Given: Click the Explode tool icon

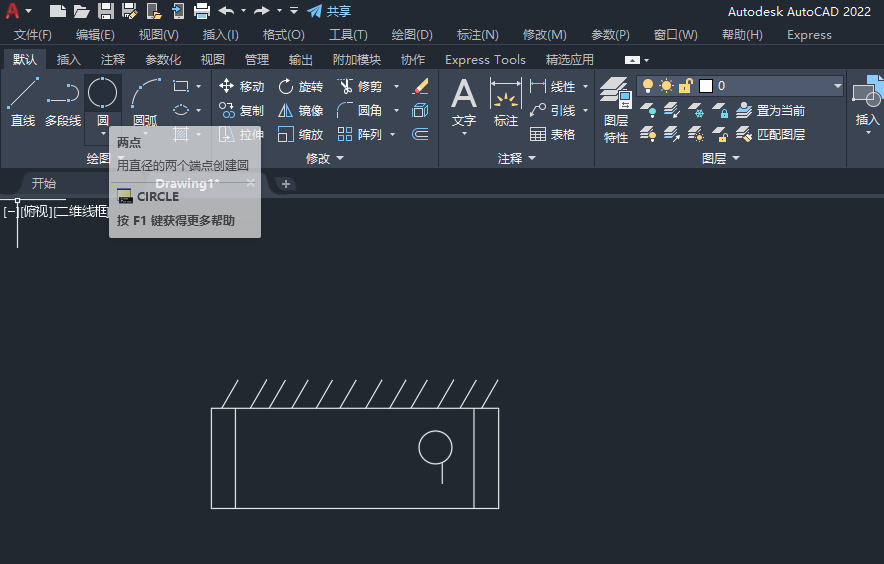Looking at the screenshot, I should click(x=421, y=111).
